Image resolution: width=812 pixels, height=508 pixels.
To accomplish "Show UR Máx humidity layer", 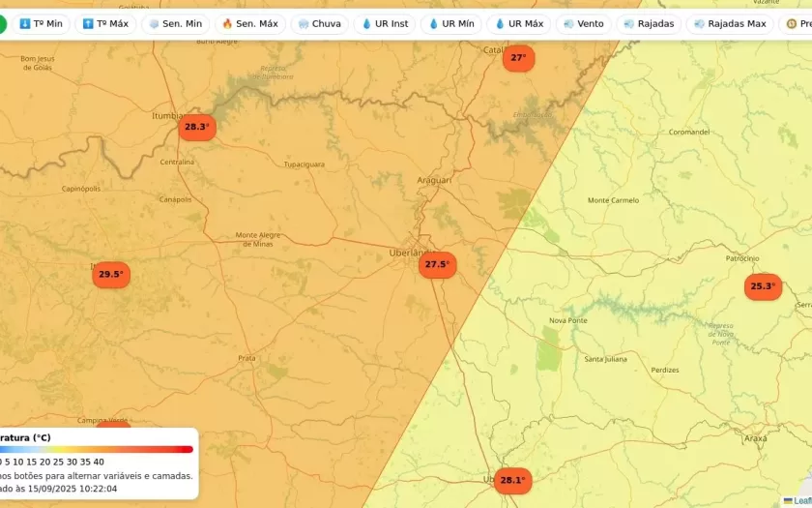I will (518, 23).
